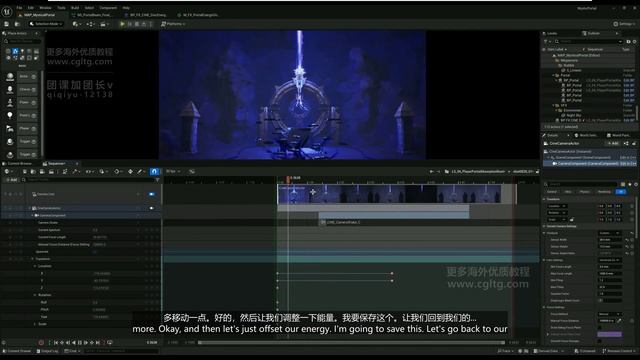This screenshot has width=640, height=360.
Task: Select the All filter in Details
Action: coord(621,192)
